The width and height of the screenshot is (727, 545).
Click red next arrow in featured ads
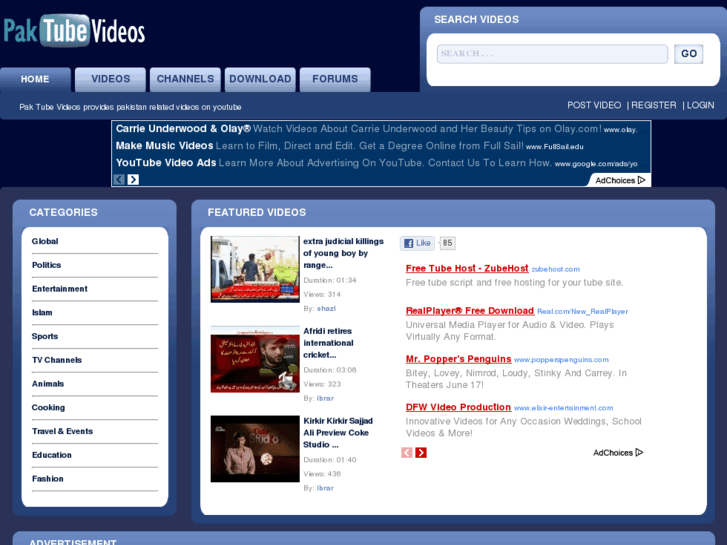point(421,453)
